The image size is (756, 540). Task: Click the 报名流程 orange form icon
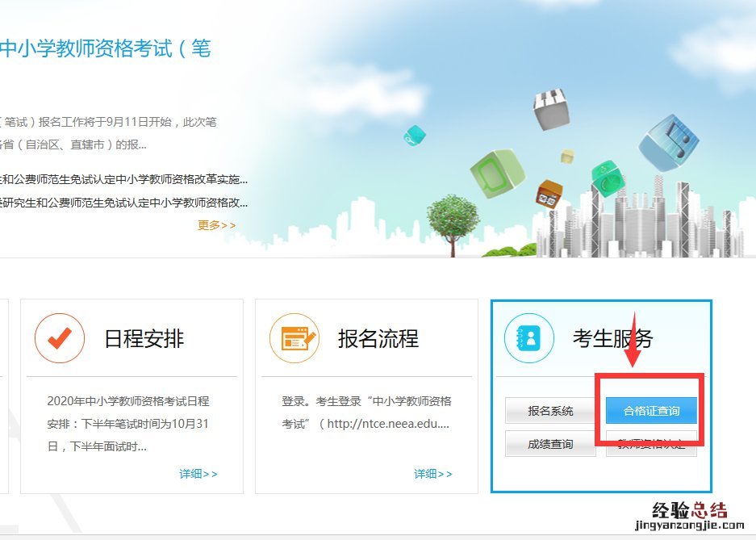294,338
